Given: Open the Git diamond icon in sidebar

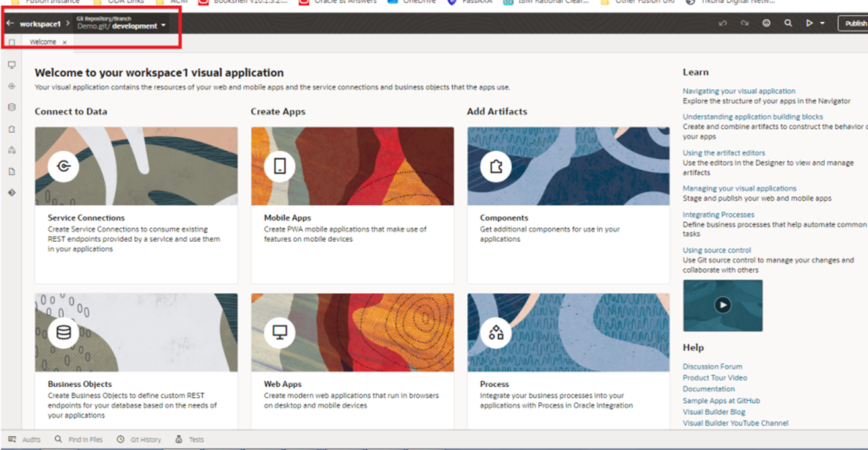Looking at the screenshot, I should [11, 193].
